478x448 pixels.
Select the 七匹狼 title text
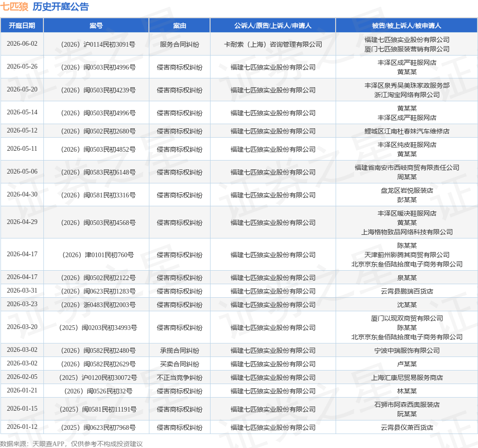14,7
